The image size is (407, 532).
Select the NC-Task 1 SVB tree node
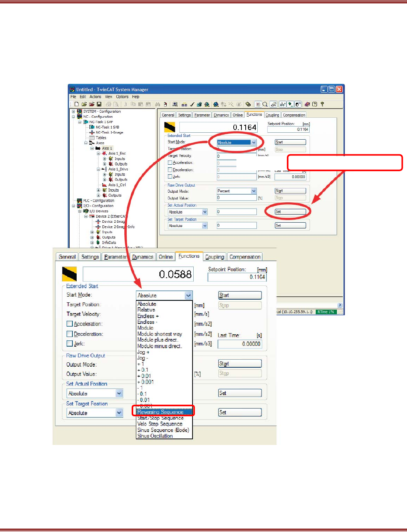click(x=107, y=127)
